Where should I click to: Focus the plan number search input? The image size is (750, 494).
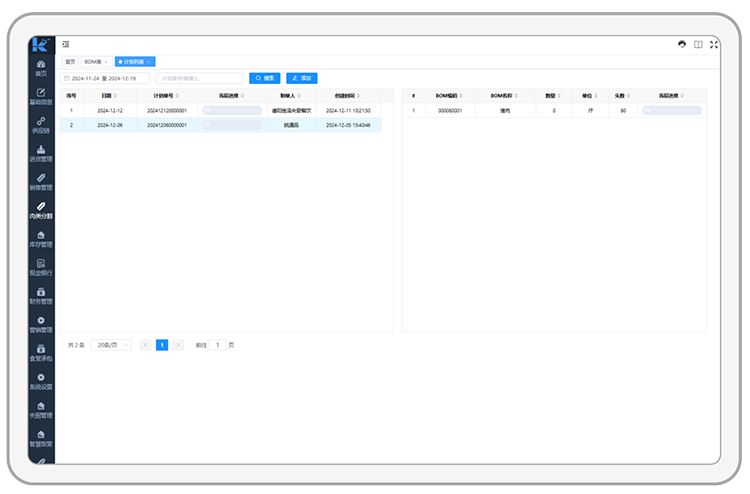(199, 78)
